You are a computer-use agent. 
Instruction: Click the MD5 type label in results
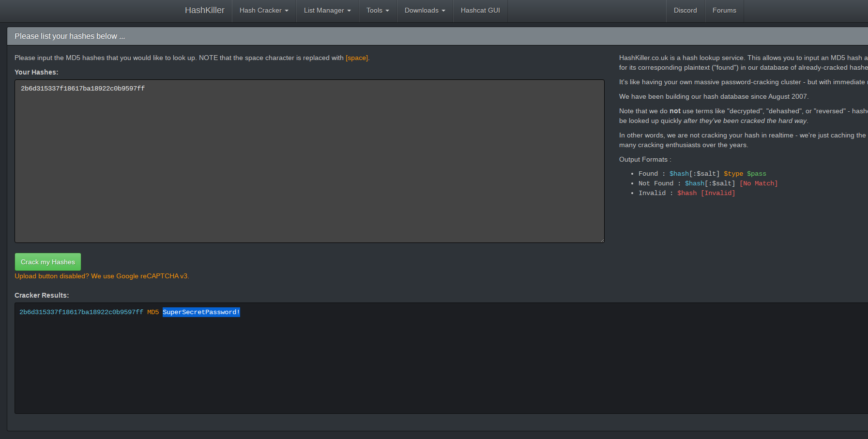pyautogui.click(x=153, y=312)
